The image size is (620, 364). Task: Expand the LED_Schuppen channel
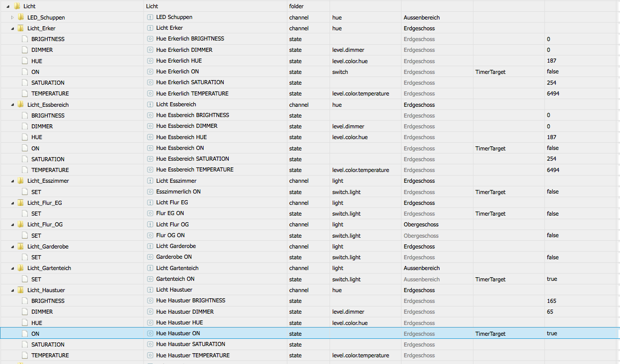click(12, 17)
